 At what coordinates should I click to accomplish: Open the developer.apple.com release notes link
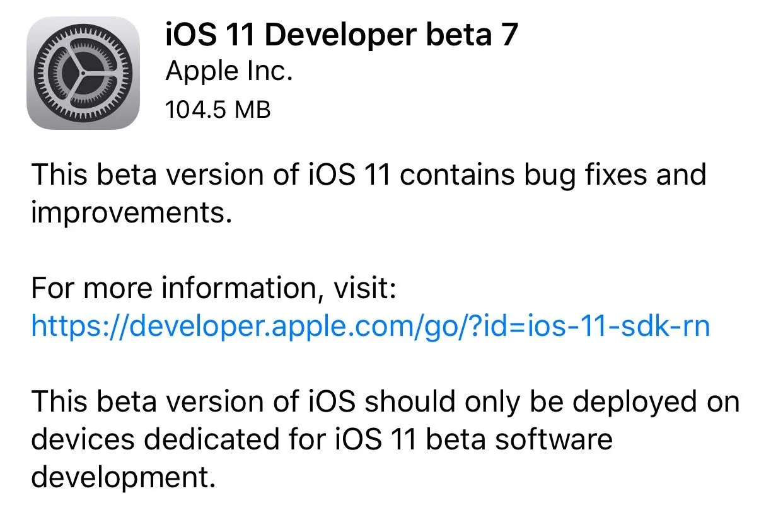[x=370, y=326]
